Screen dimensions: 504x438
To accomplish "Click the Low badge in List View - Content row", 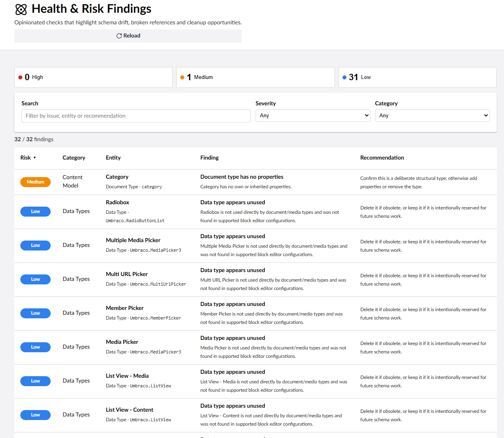I will point(35,415).
